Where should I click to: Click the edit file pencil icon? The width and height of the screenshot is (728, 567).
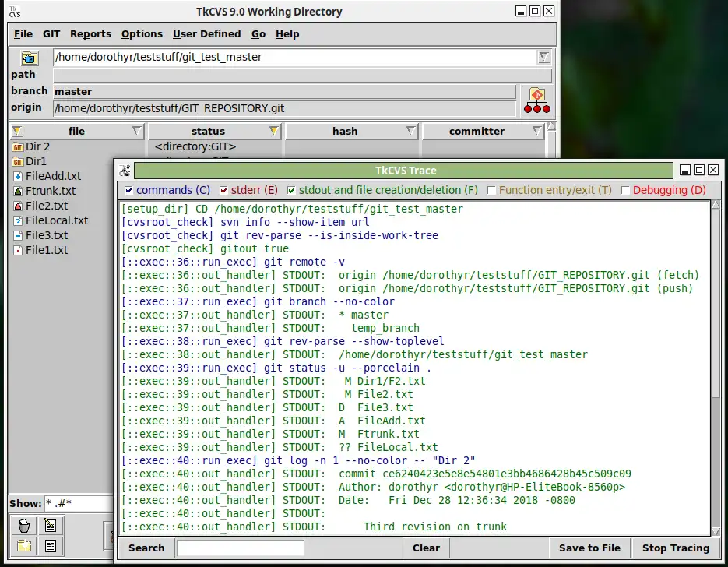click(x=50, y=526)
